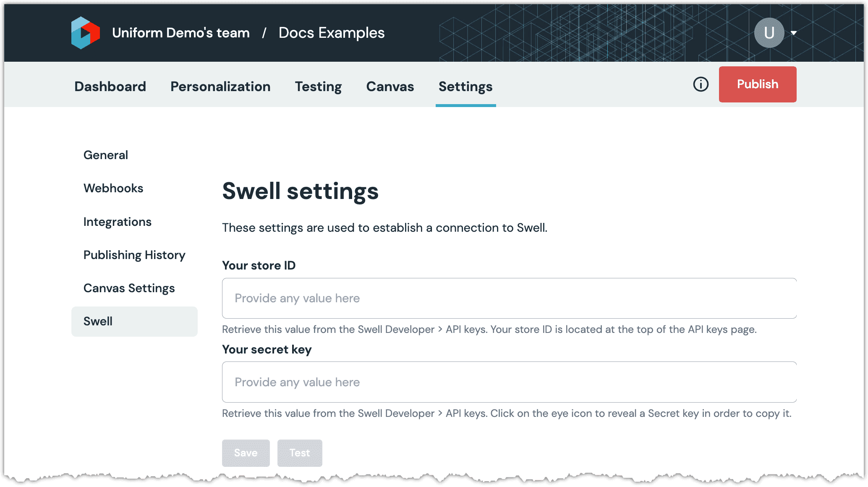This screenshot has width=868, height=487.
Task: Open General settings in sidebar
Action: [106, 155]
